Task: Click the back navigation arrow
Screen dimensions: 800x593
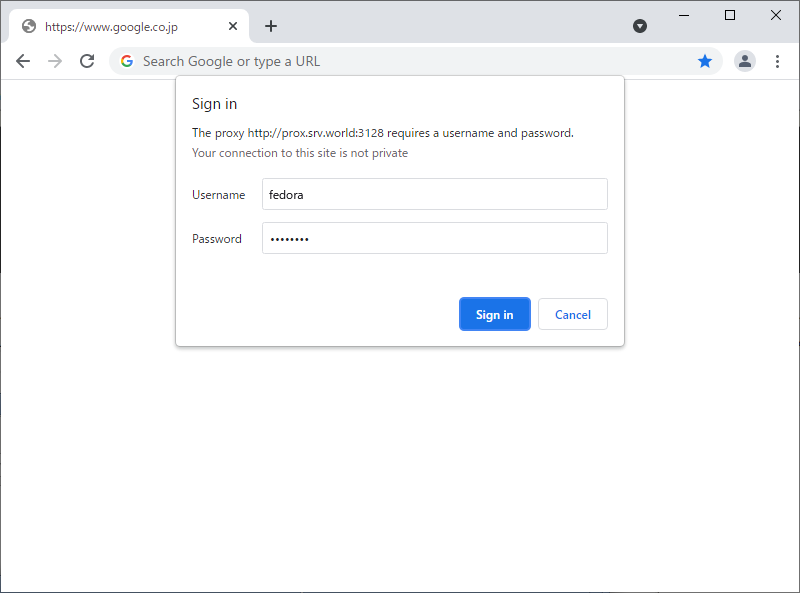Action: coord(23,61)
